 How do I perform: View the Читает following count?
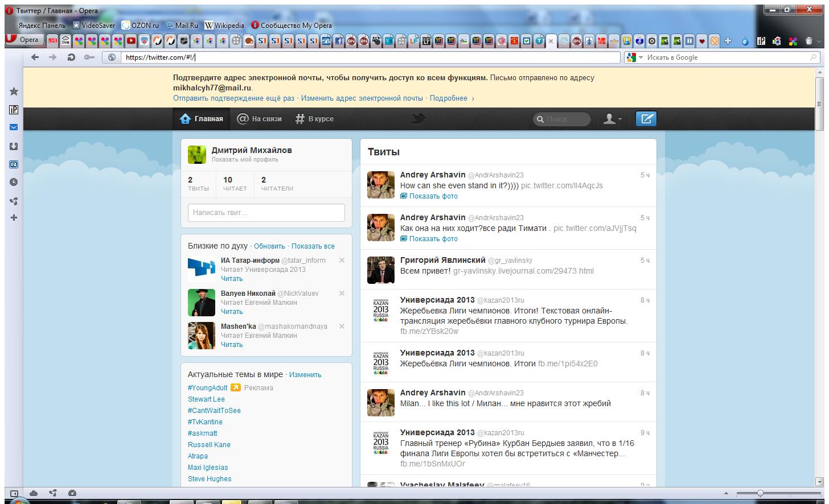[235, 184]
